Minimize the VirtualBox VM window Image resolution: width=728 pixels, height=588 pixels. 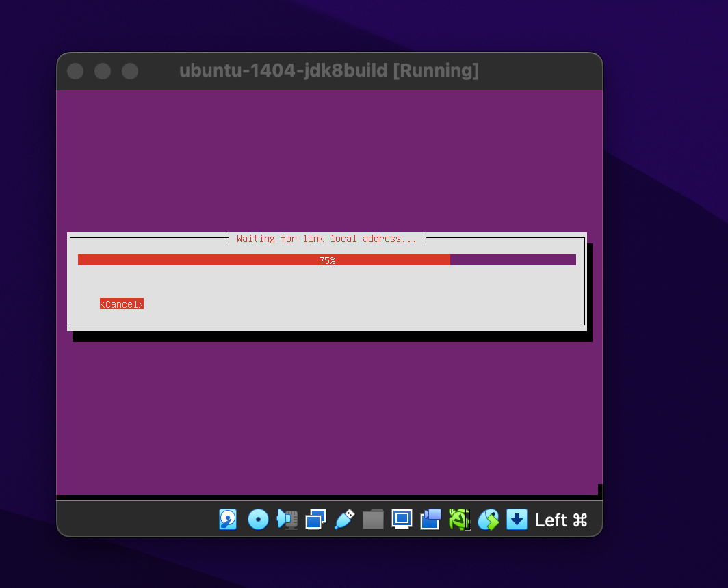(103, 71)
